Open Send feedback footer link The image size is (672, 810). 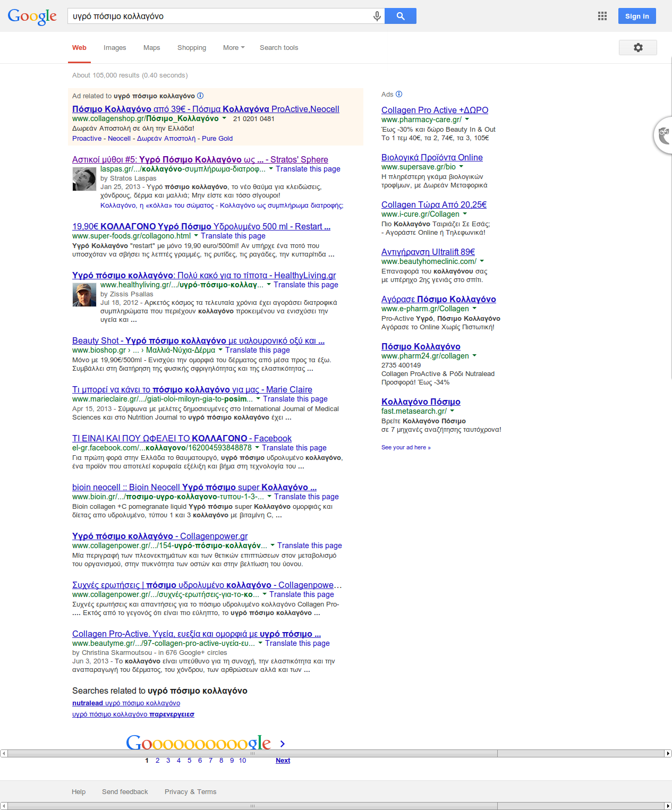125,791
